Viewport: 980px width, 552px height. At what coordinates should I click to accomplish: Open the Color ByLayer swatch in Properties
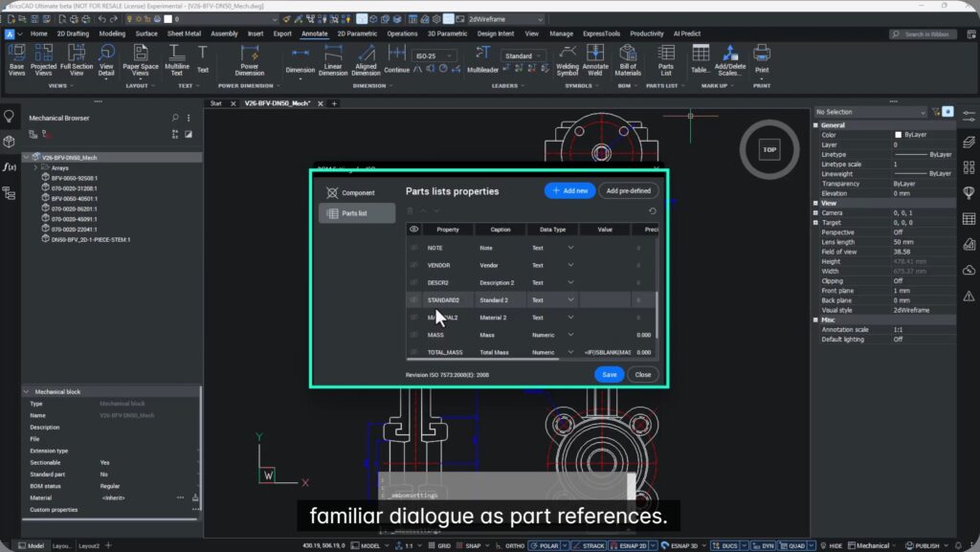[x=896, y=134]
